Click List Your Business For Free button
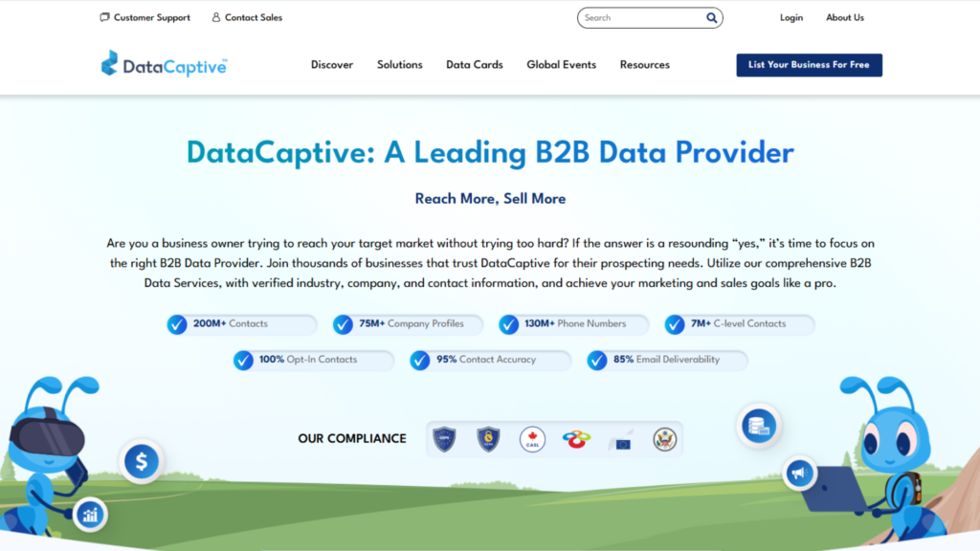This screenshot has height=551, width=980. click(x=809, y=65)
